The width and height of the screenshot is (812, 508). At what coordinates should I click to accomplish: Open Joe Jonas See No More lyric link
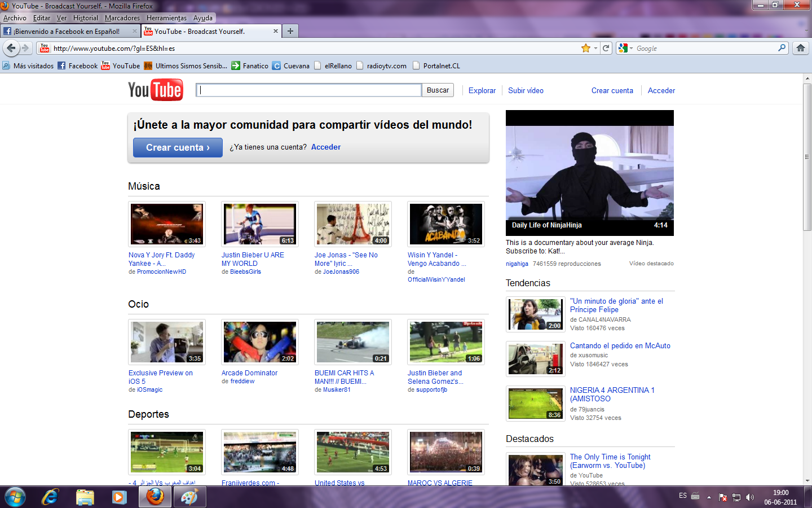coord(346,259)
